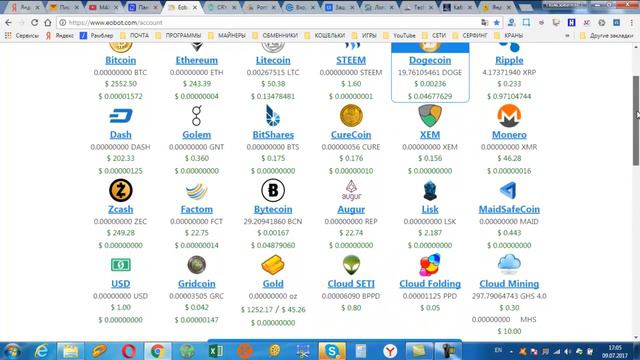Click the Cloud SETI alien icon
This screenshot has width=640, height=360.
tap(351, 265)
